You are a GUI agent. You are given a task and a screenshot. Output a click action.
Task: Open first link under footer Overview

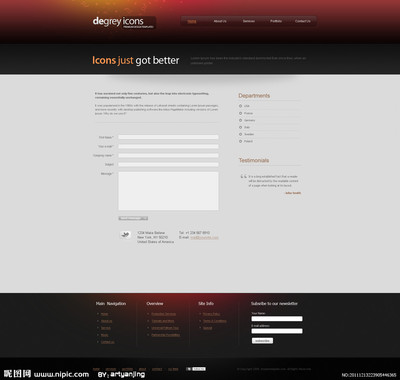click(163, 314)
